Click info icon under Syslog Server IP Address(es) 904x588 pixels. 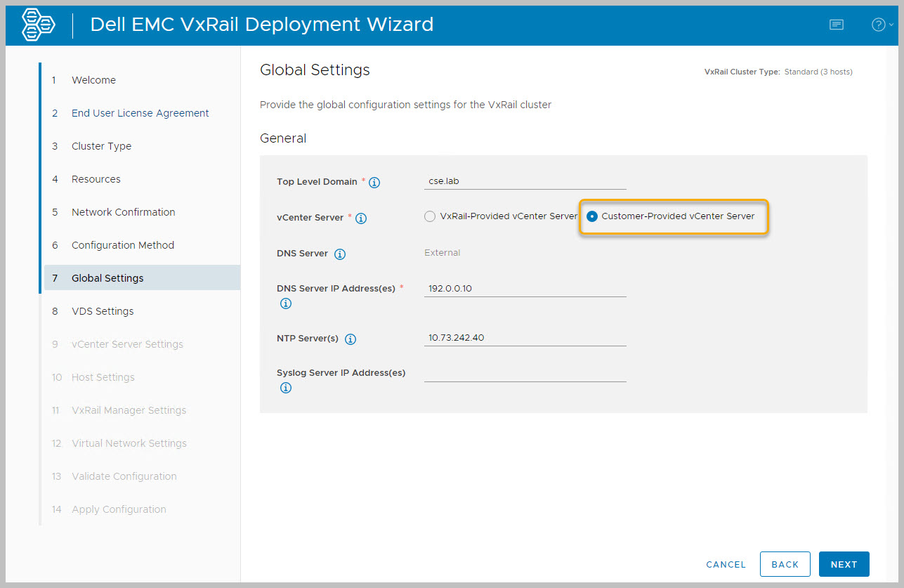point(285,388)
